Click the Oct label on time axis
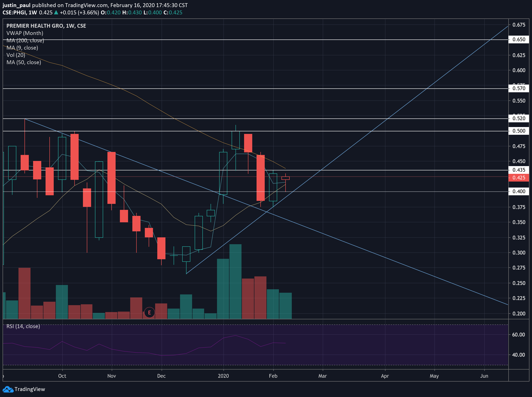The image size is (532, 397). [x=62, y=376]
